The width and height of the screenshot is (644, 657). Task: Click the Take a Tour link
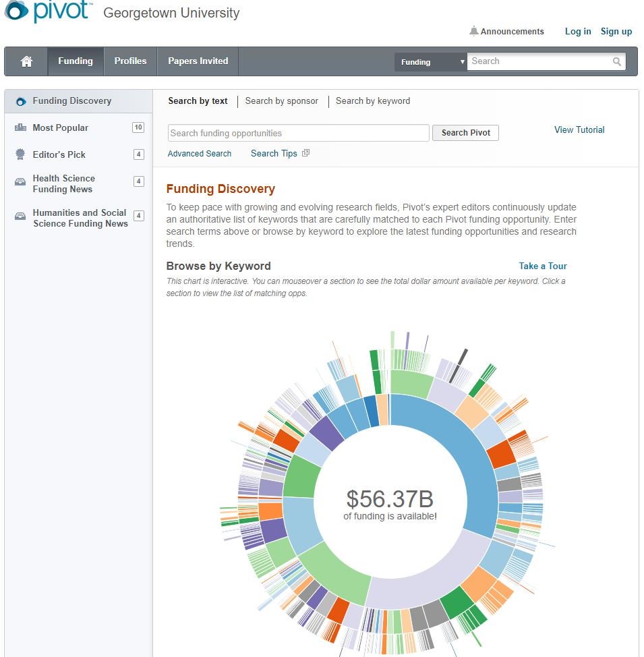[x=543, y=266]
